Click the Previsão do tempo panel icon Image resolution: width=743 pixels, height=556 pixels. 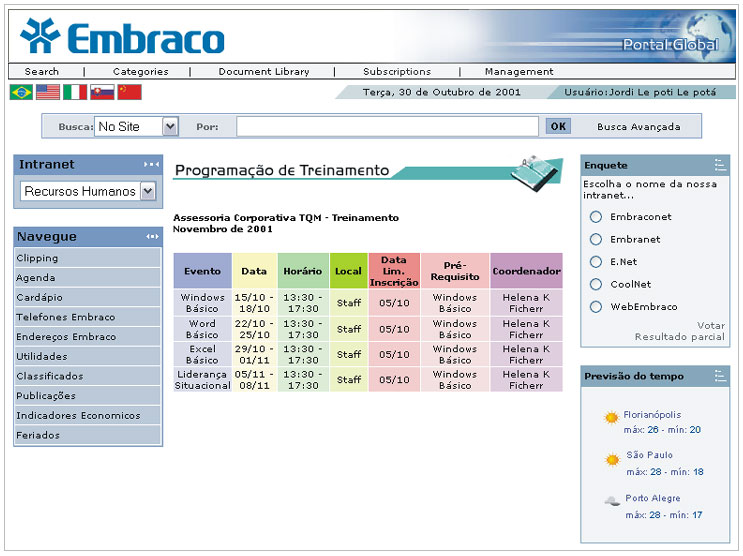720,376
